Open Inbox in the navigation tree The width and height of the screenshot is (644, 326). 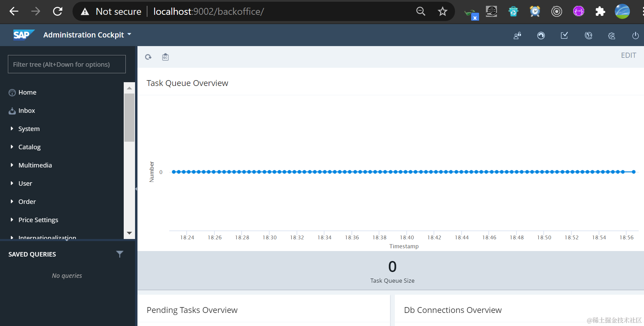pyautogui.click(x=26, y=110)
